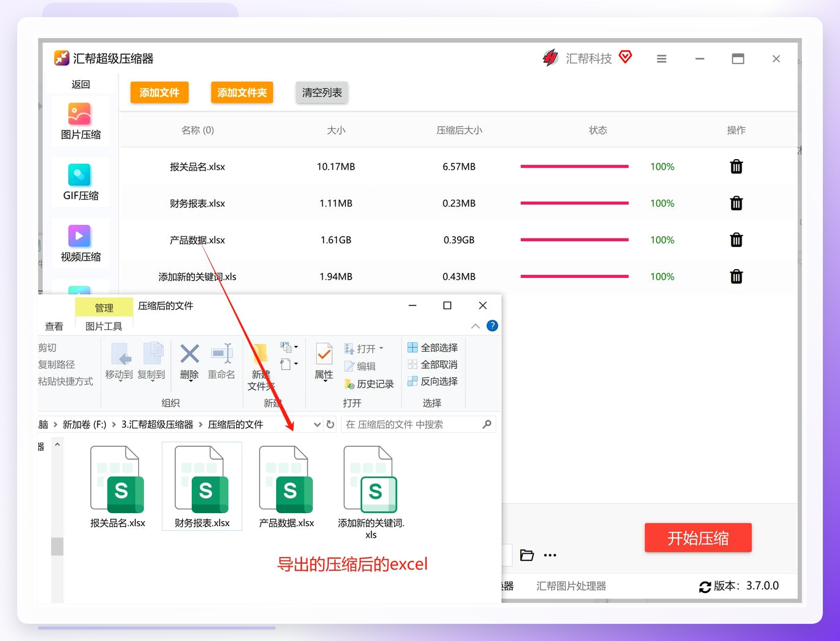
Task: Open the hamburger menu in title bar
Action: [x=662, y=59]
